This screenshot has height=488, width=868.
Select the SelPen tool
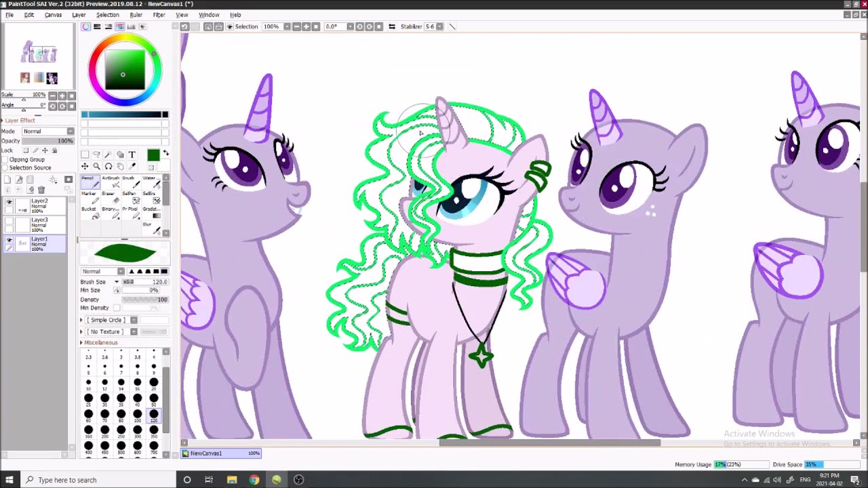pos(131,198)
